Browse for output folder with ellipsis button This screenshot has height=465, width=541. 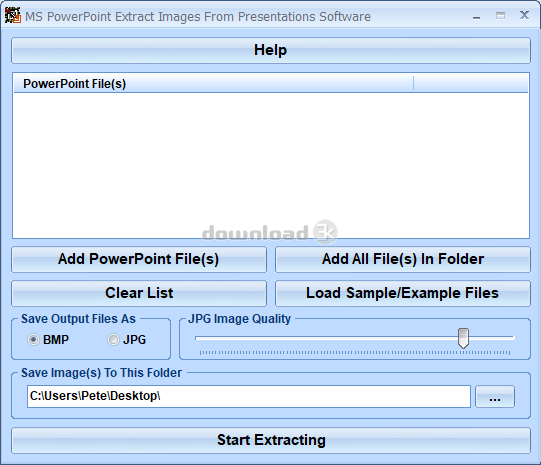(x=495, y=396)
